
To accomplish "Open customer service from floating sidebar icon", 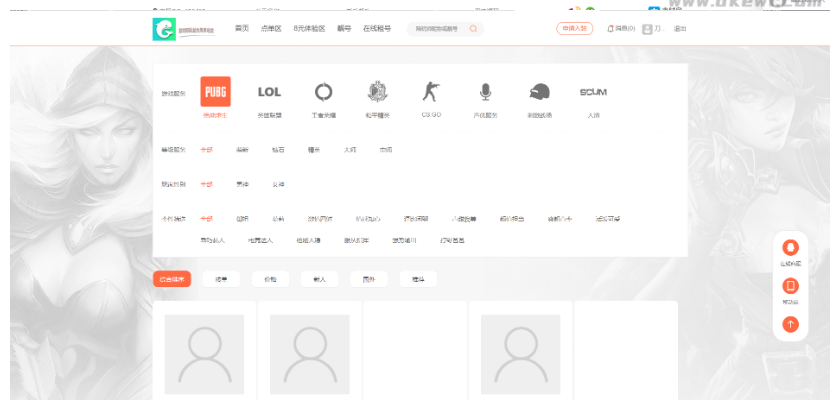I will click(790, 248).
